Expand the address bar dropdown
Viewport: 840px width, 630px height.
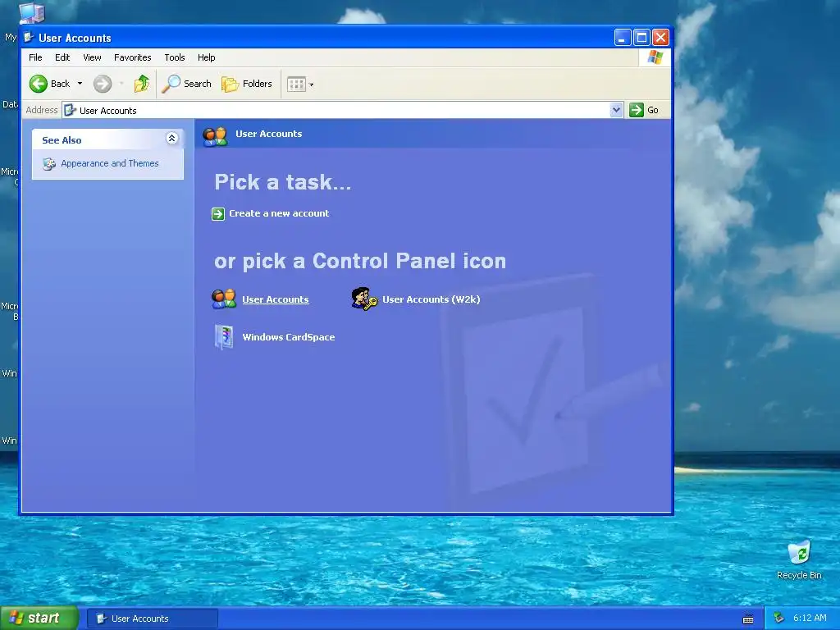(x=617, y=110)
